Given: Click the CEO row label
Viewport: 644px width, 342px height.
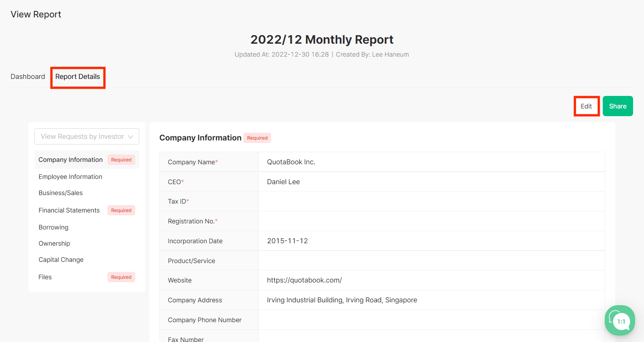Looking at the screenshot, I should (176, 182).
